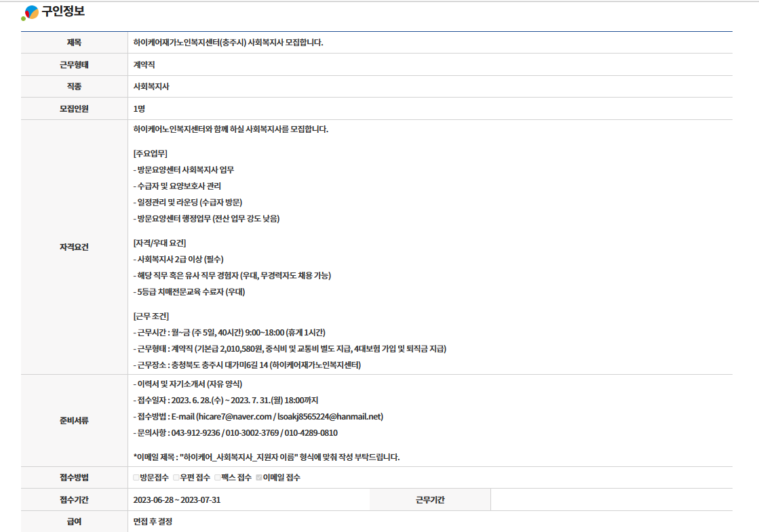Check the 우편 접수 checkbox

click(176, 478)
